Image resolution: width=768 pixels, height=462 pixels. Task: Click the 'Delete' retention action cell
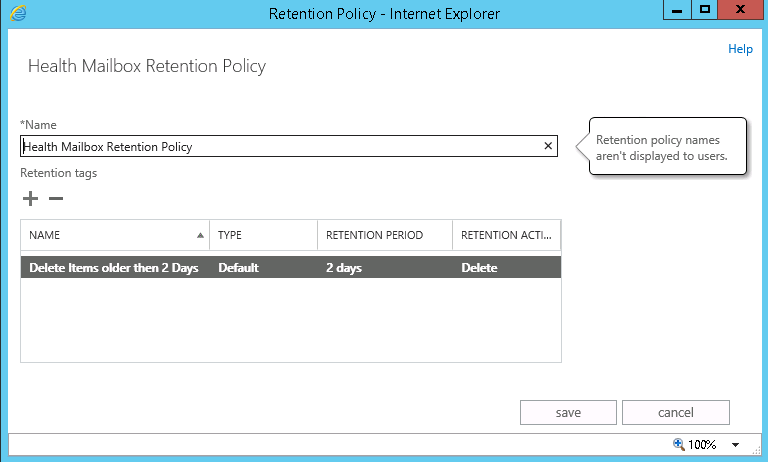(x=479, y=267)
